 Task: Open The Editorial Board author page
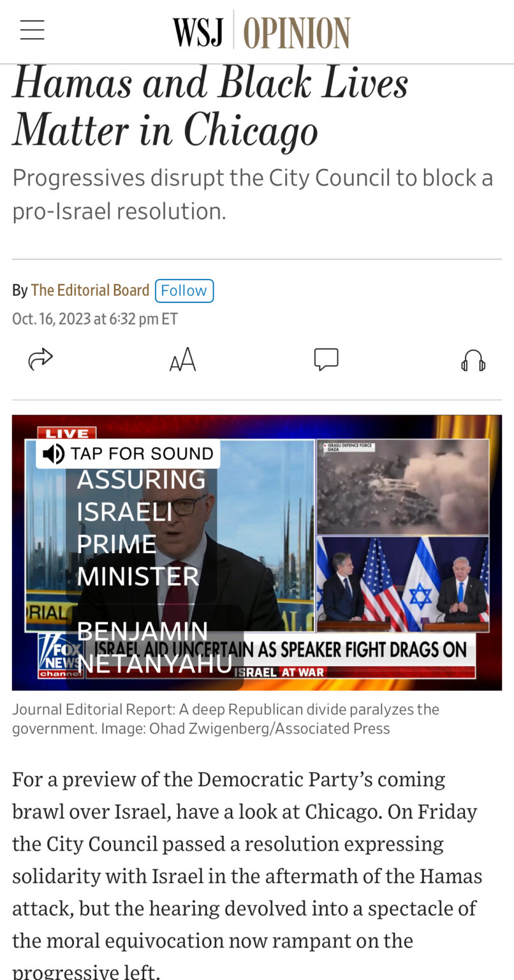[90, 291]
